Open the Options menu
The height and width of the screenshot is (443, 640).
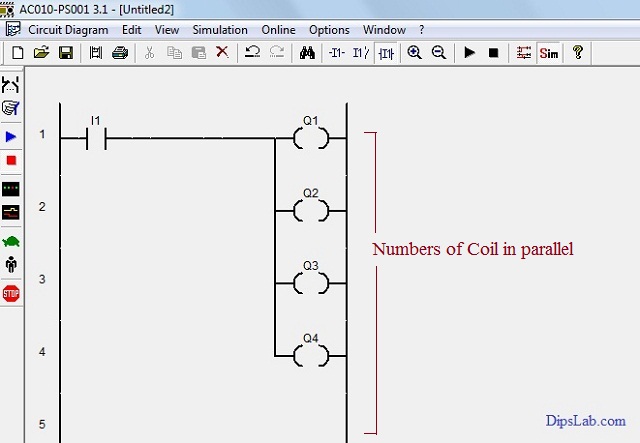click(329, 30)
